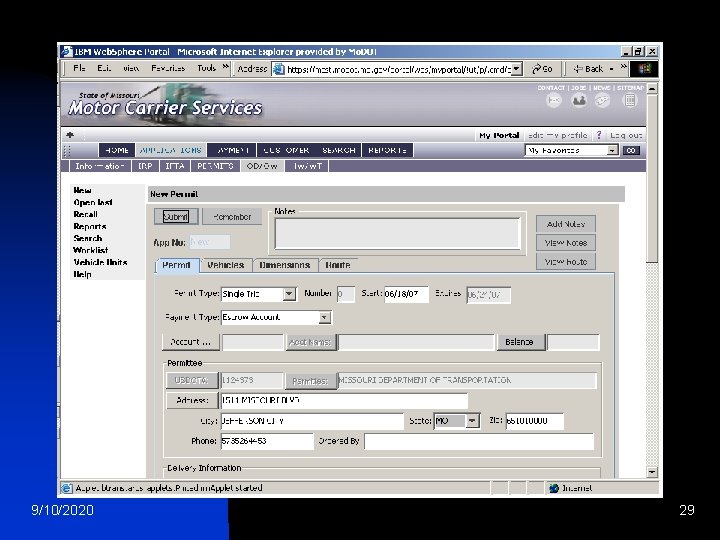
Task: Switch to the Vehicles tab
Action: (x=225, y=265)
